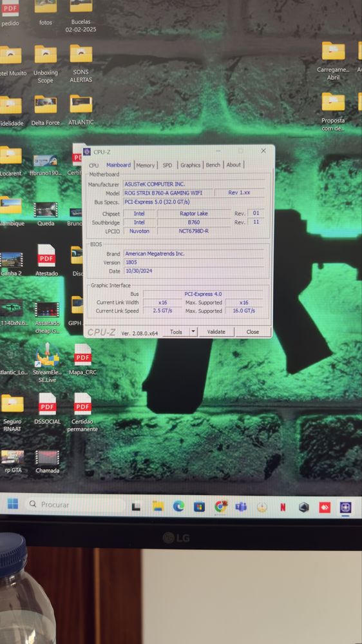Image resolution: width=362 pixels, height=644 pixels.
Task: Open Task View from the taskbar
Action: coord(136,507)
